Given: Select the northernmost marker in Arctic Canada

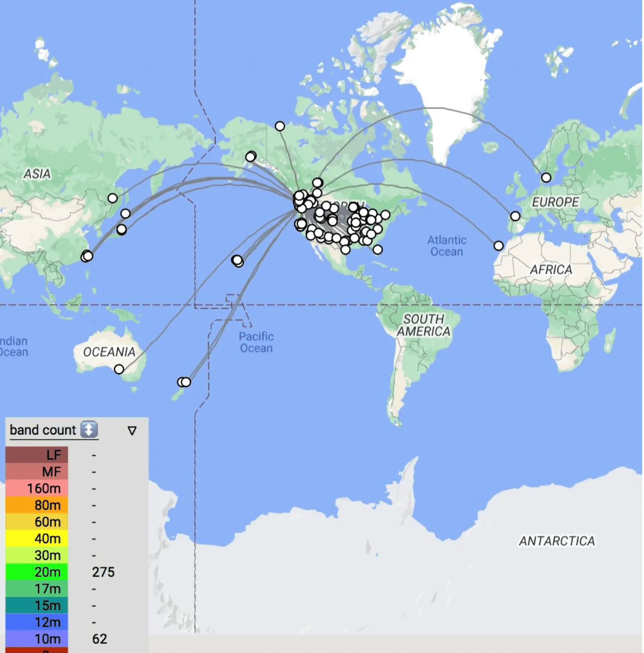Looking at the screenshot, I should pyautogui.click(x=280, y=126).
